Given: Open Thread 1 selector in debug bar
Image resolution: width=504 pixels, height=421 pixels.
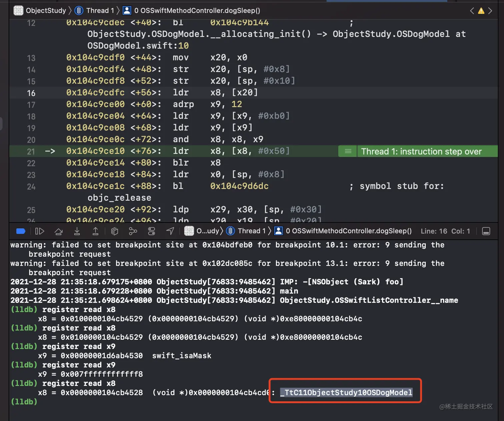Looking at the screenshot, I should coord(246,231).
